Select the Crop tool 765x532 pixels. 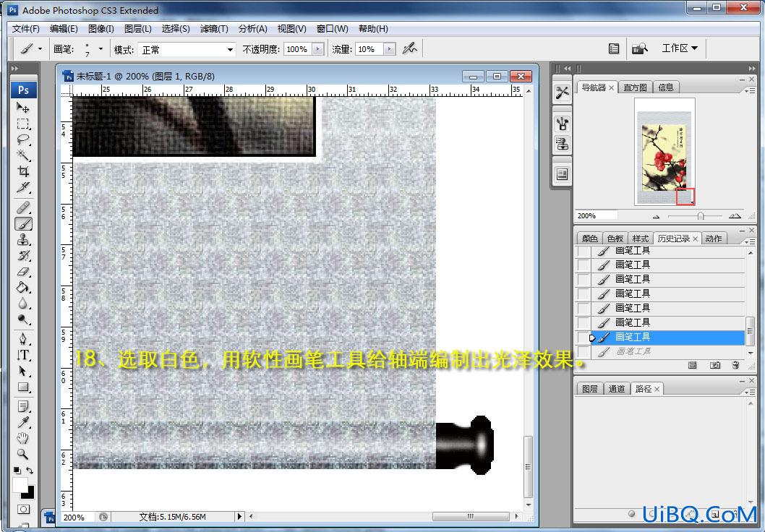point(23,171)
